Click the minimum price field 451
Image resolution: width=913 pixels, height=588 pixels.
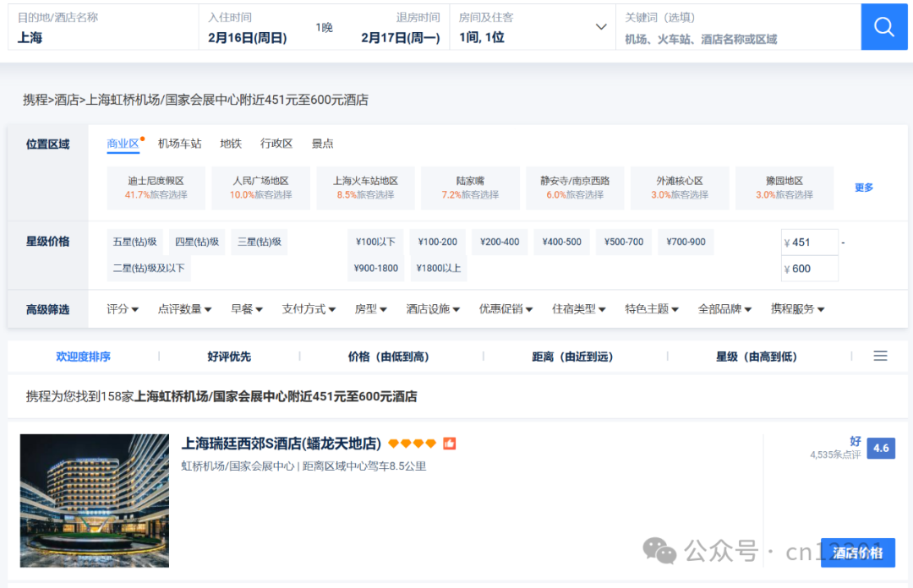tap(809, 242)
